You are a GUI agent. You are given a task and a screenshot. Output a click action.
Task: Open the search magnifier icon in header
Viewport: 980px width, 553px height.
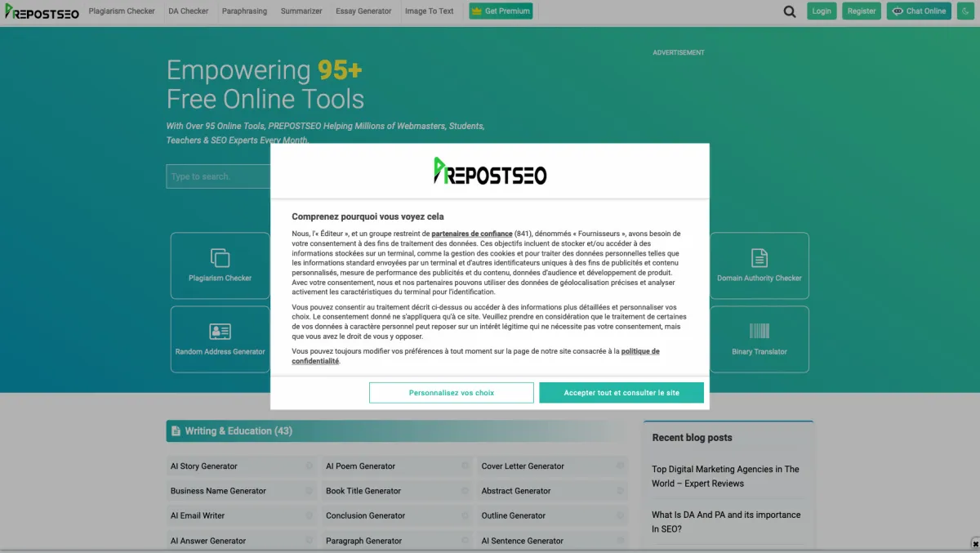coord(790,11)
